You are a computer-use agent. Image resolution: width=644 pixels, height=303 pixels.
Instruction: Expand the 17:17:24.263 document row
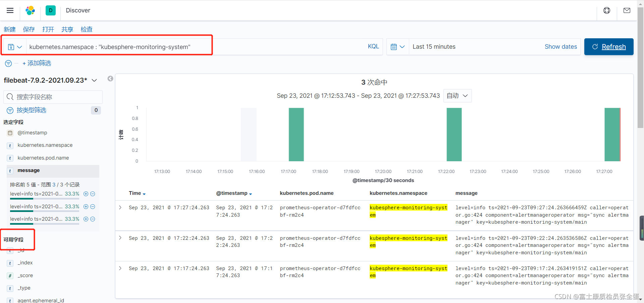click(120, 268)
